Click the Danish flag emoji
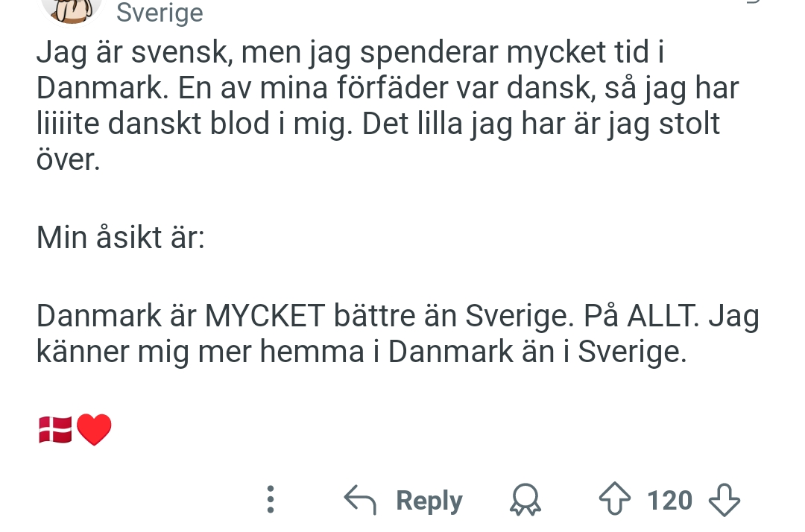This screenshot has height=532, width=805. tap(54, 429)
